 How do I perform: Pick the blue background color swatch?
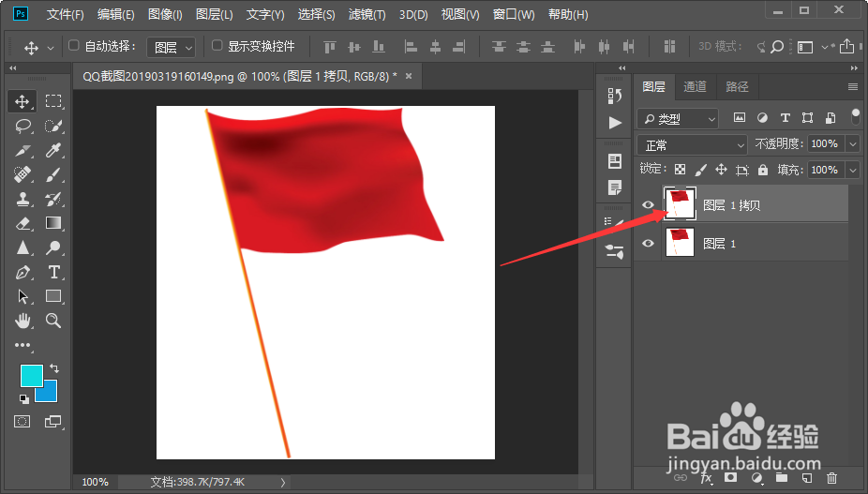tap(51, 395)
